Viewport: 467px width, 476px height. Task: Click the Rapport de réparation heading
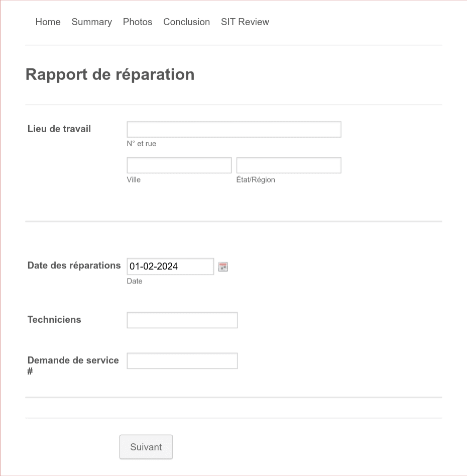tap(109, 74)
